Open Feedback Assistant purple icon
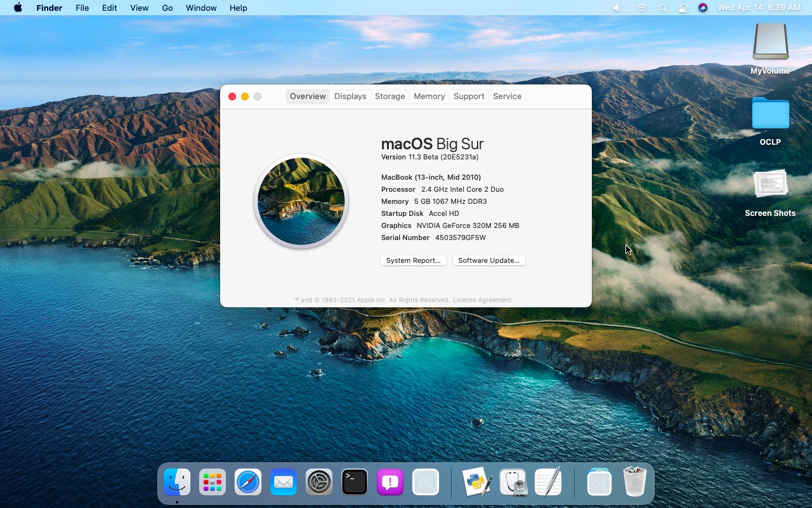 (390, 483)
